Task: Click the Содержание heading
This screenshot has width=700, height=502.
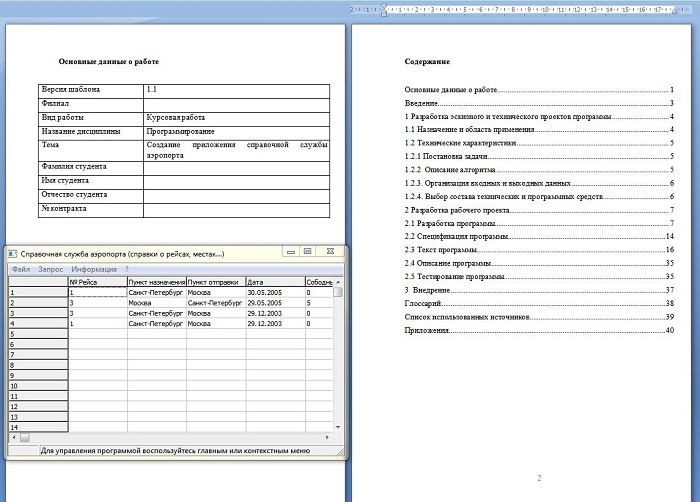Action: click(427, 62)
